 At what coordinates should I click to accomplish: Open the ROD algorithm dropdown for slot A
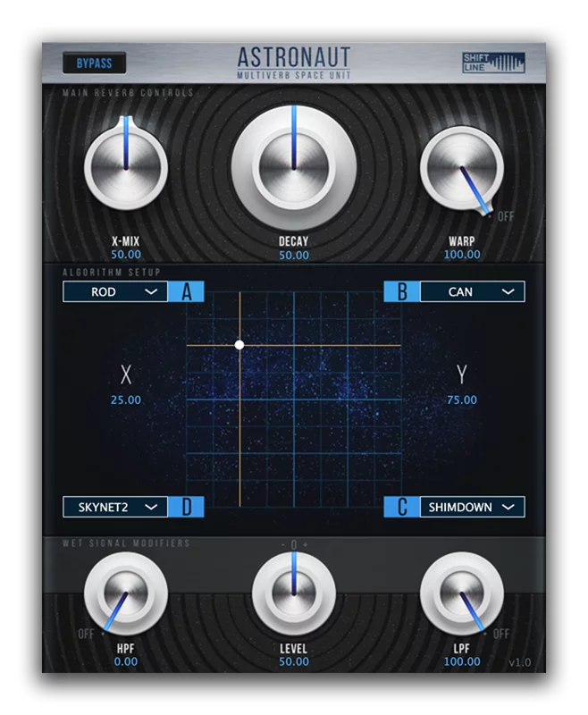pos(115,291)
